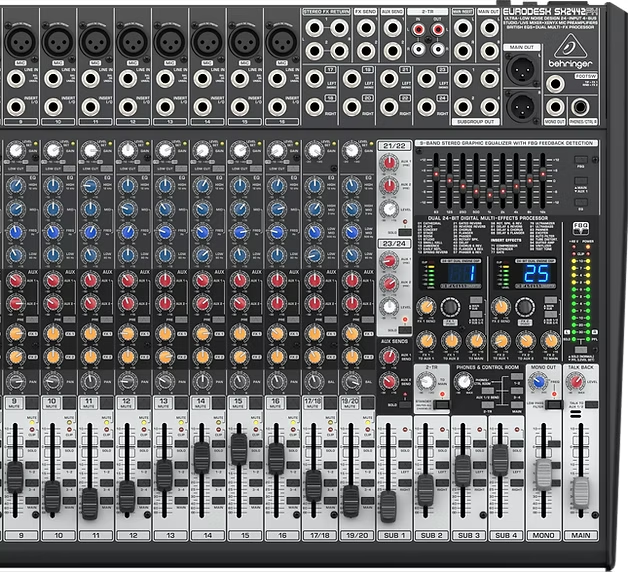Toggle the MONO OUT low pass filter switch
Image resolution: width=628 pixels, height=572 pixels.
pyautogui.click(x=554, y=405)
